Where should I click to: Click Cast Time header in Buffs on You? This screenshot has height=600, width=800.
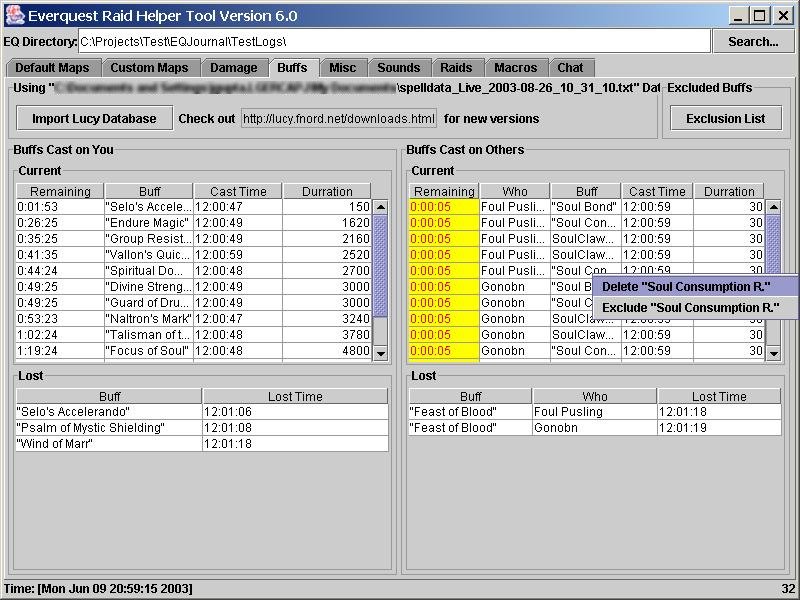click(238, 191)
